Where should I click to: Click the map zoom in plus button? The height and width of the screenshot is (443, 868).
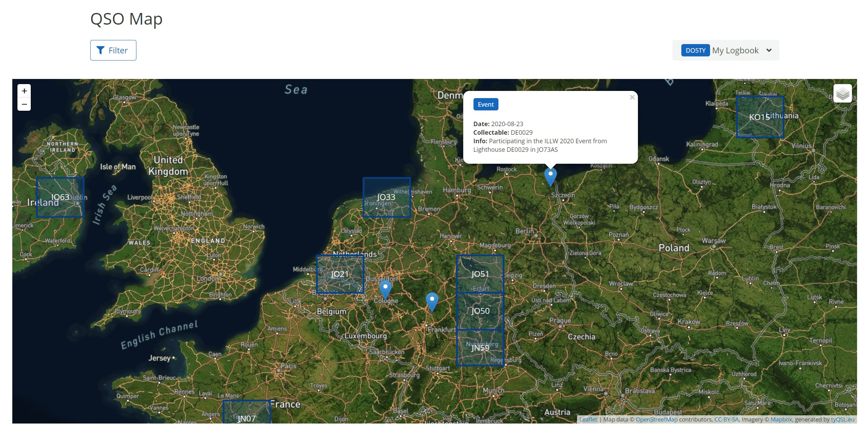click(x=24, y=91)
